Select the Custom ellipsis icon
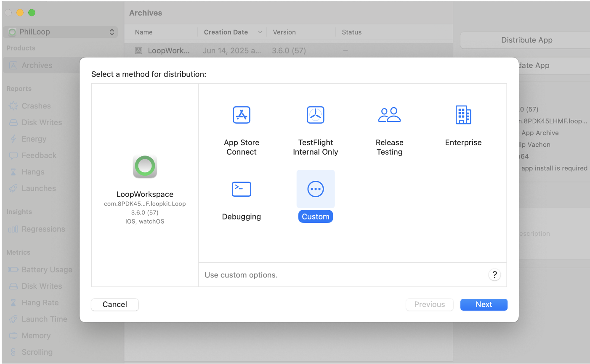Screen dimensions: 590x364 click(316, 189)
